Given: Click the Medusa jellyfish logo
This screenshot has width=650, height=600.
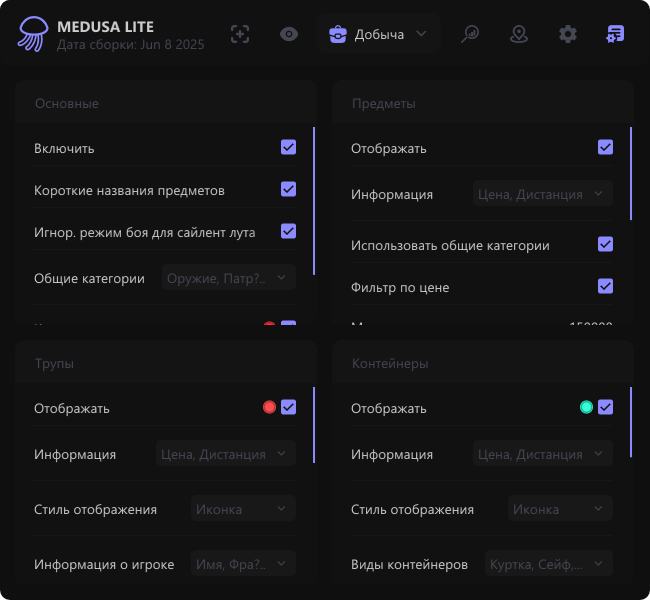Looking at the screenshot, I should 32,34.
